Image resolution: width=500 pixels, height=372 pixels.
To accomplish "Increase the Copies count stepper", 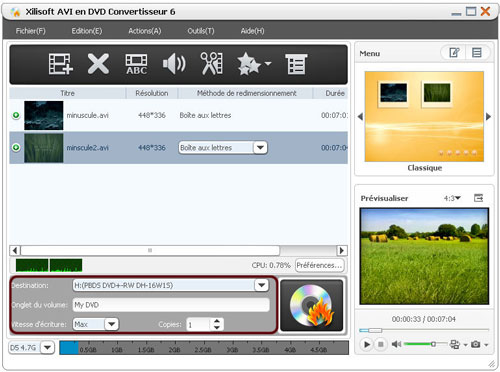I will (217, 321).
